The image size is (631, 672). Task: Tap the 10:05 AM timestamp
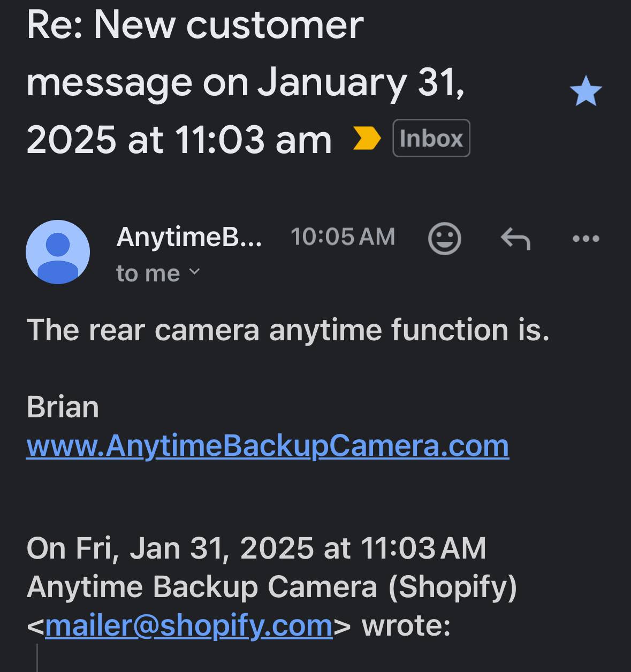[x=343, y=236]
